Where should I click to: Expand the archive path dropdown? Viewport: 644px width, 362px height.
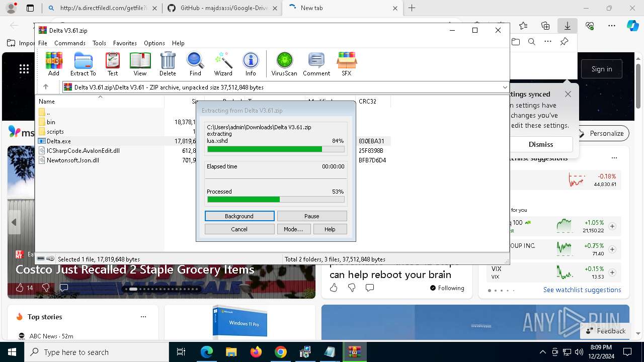coord(505,87)
